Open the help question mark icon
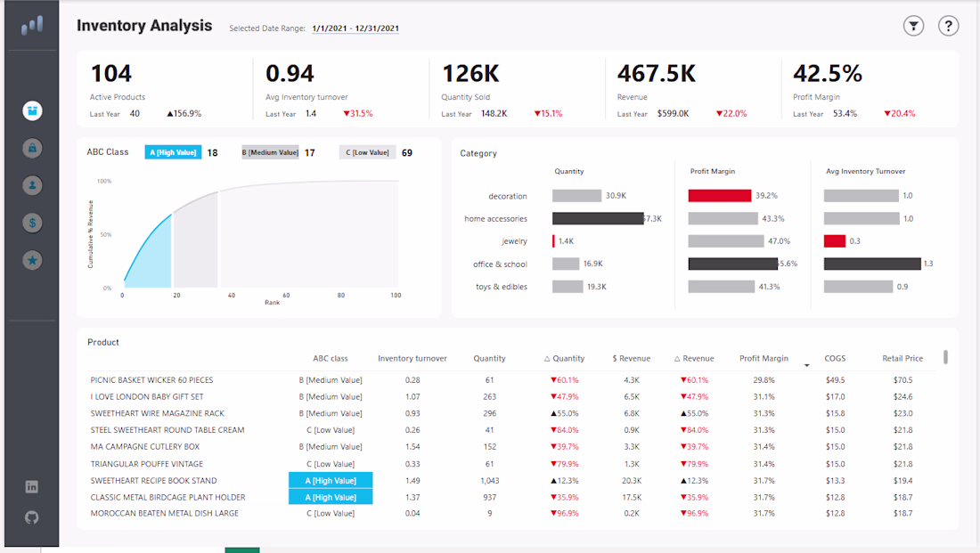Screen dimensions: 980x553 click(x=948, y=26)
